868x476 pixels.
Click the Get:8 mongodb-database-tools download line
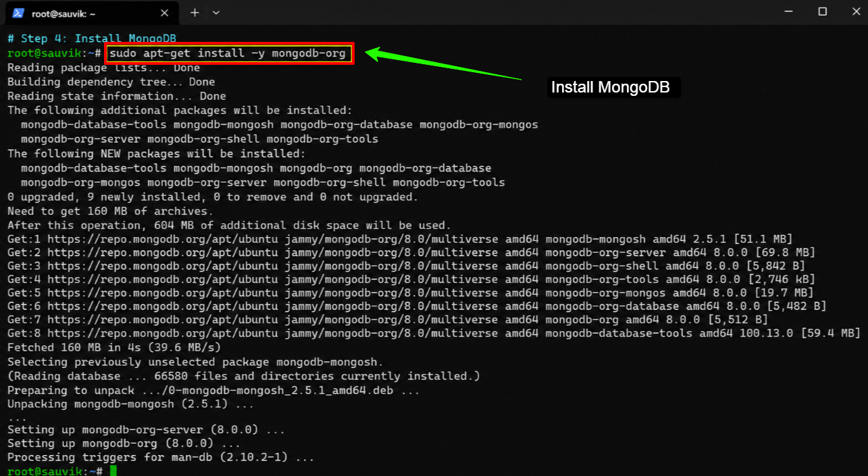[x=434, y=333]
